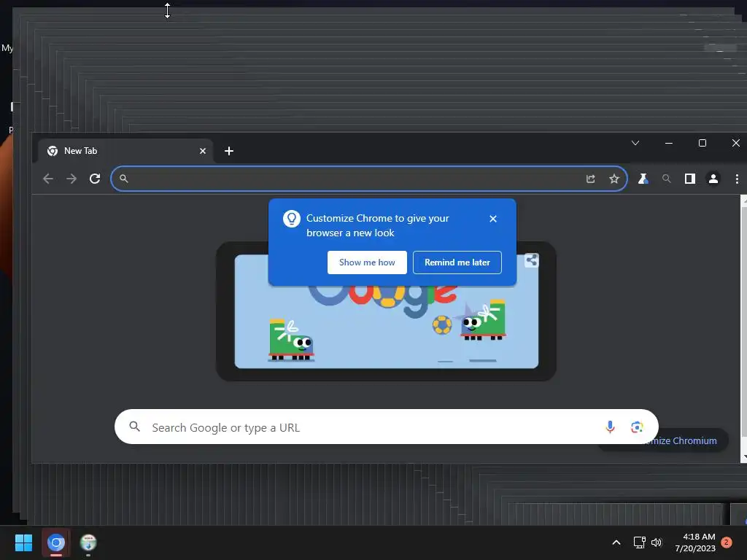
Task: Show hidden system tray icons
Action: tap(616, 542)
